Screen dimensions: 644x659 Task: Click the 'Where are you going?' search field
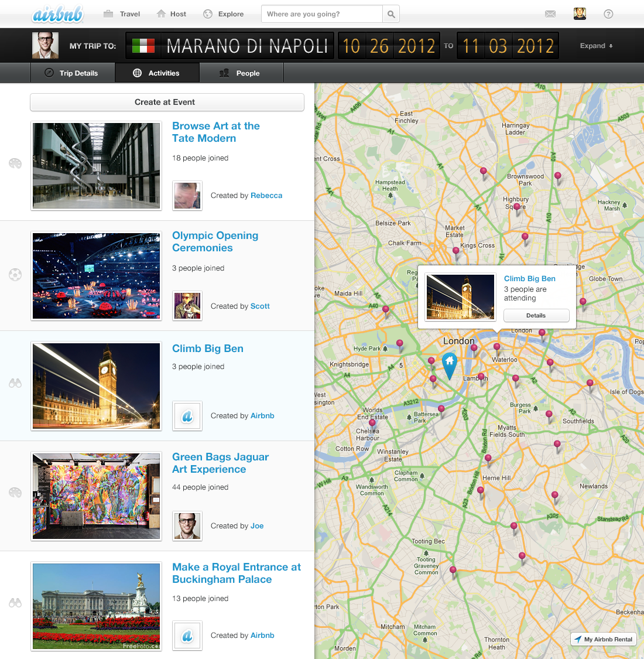coord(322,14)
